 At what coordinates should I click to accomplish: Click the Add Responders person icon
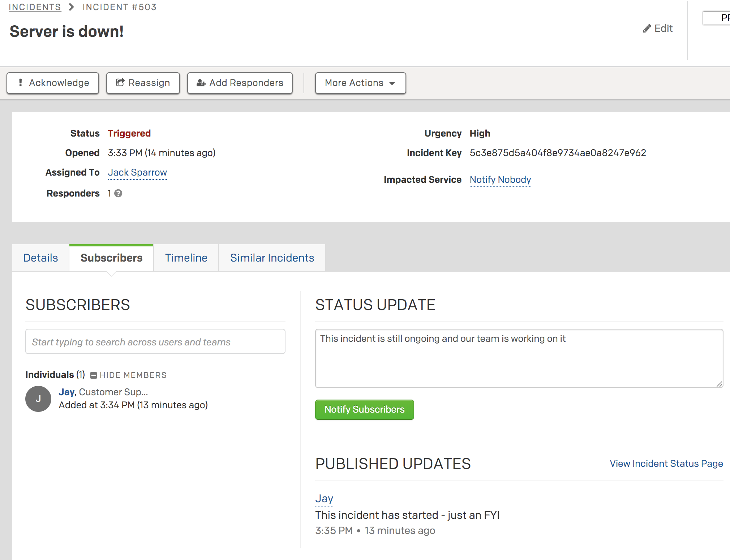pos(201,83)
